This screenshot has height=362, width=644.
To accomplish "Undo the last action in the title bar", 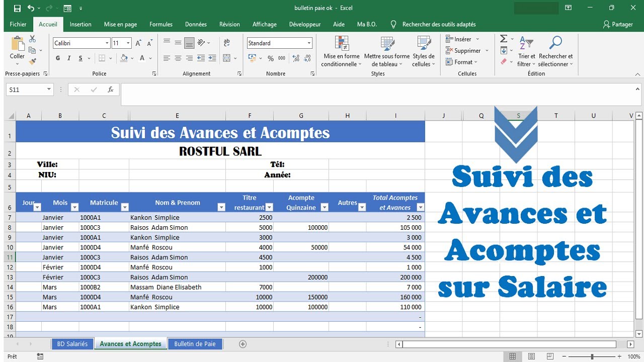I will [x=32, y=8].
